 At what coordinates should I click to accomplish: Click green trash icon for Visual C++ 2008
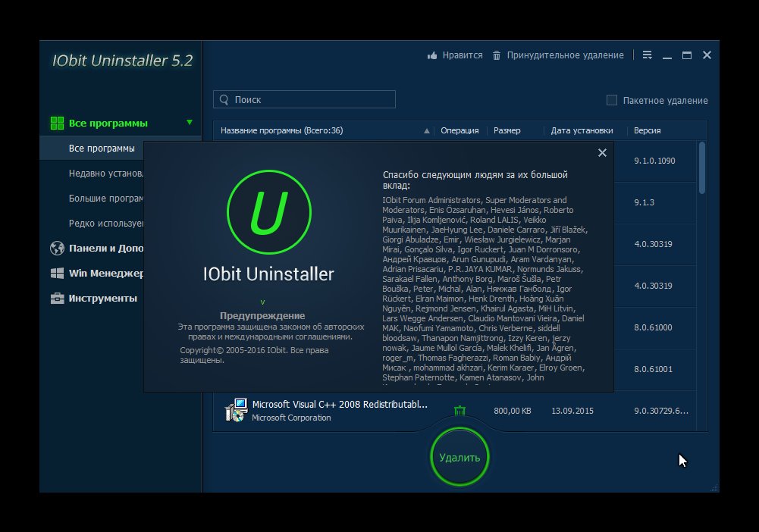(x=459, y=411)
